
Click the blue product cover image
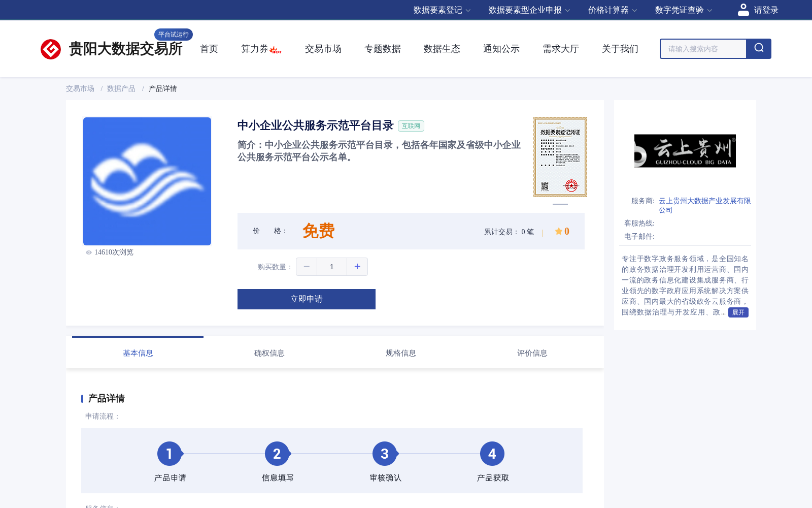pyautogui.click(x=147, y=181)
